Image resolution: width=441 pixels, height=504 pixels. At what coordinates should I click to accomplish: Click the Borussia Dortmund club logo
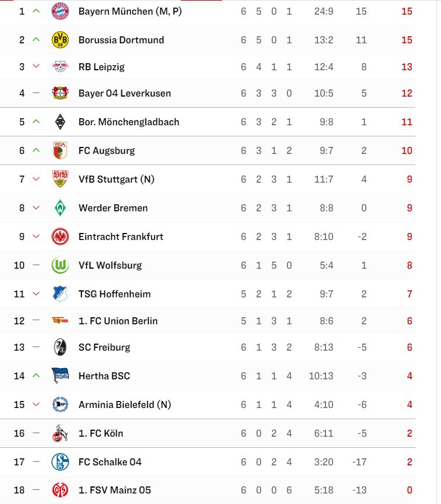tap(60, 40)
